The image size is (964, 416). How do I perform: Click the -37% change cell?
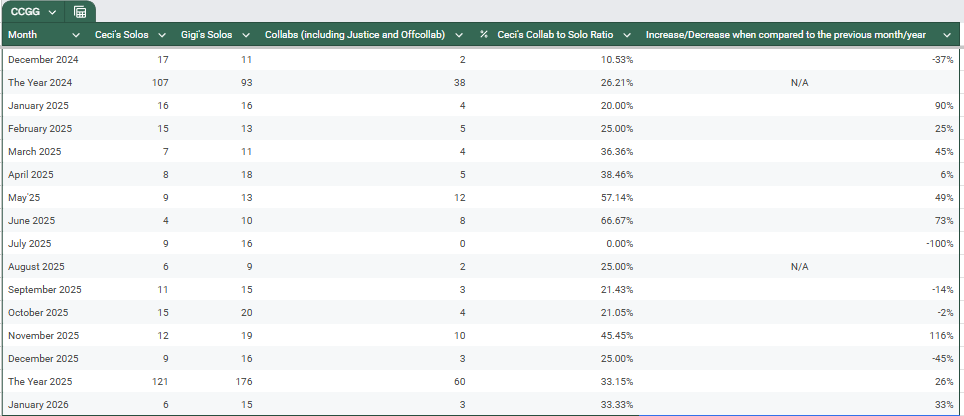pos(942,60)
